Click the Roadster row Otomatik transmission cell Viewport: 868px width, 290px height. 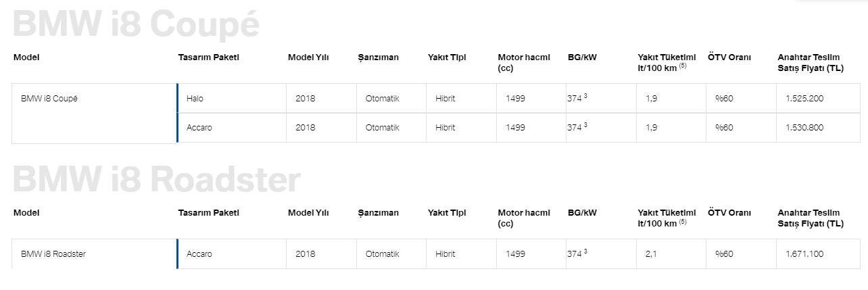pos(391,254)
